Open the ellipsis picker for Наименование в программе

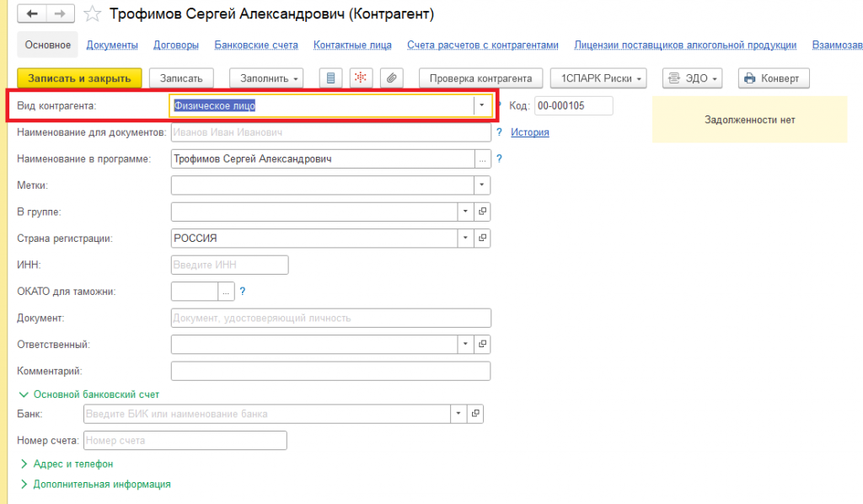point(482,159)
